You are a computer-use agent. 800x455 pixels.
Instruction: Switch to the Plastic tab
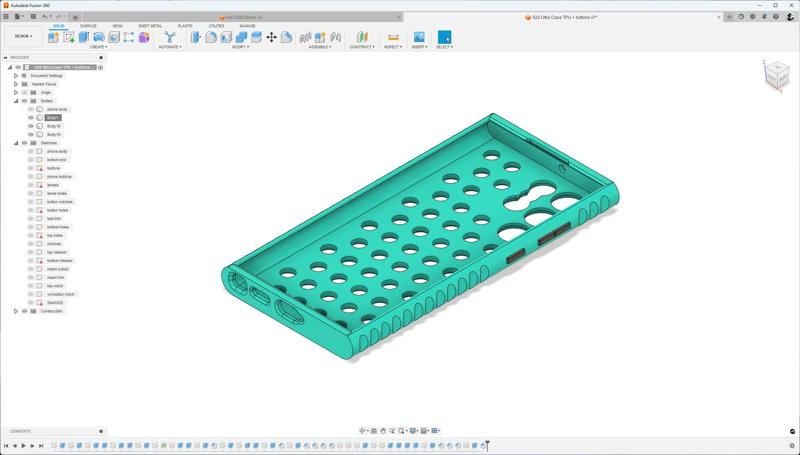185,26
